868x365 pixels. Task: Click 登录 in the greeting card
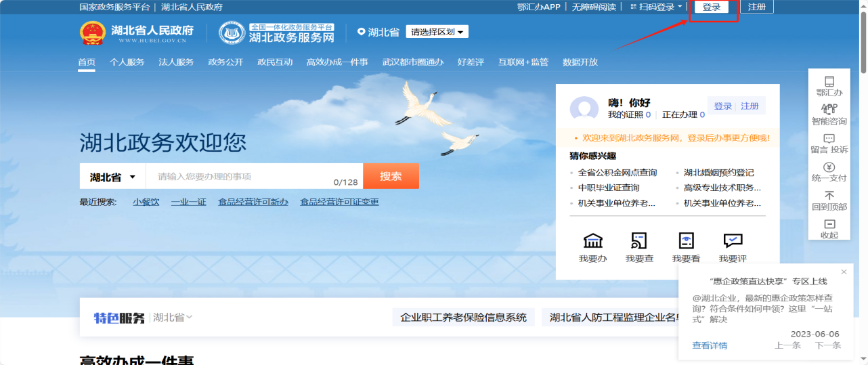tap(723, 106)
